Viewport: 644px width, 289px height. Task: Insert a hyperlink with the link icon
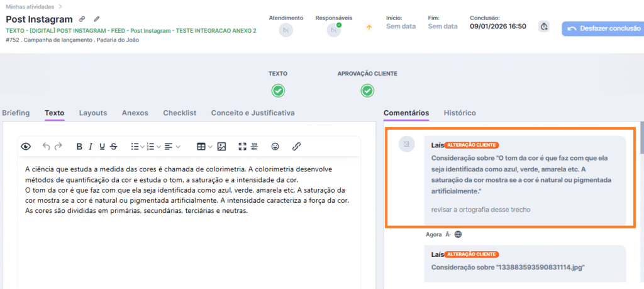[x=296, y=146]
